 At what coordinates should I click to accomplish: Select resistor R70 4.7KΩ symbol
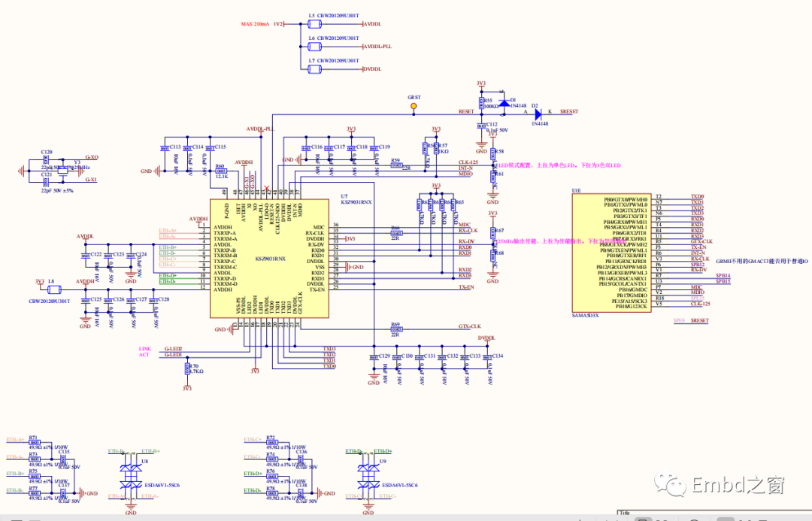point(187,368)
